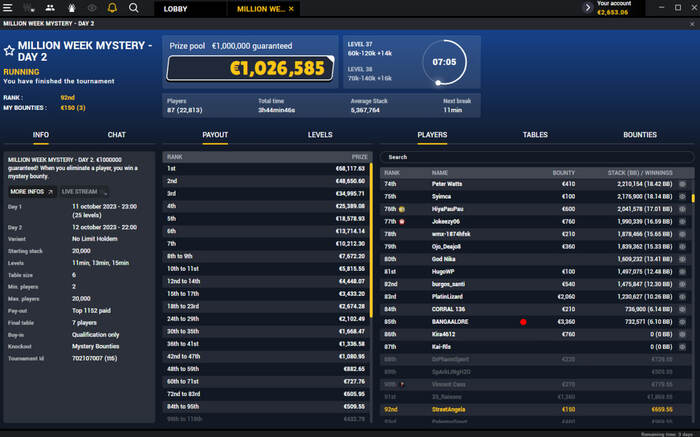
Task: Add tournament to favorites with star
Action: 9,50
